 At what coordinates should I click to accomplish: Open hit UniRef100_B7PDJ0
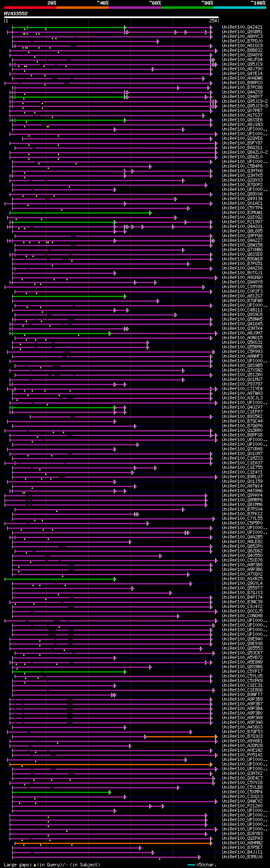tap(242, 41)
